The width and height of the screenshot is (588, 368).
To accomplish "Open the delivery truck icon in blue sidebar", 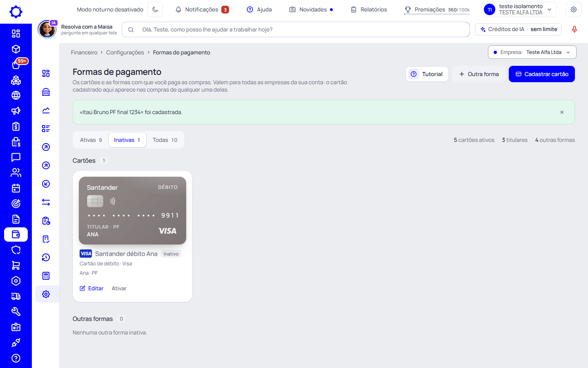I will [x=16, y=296].
